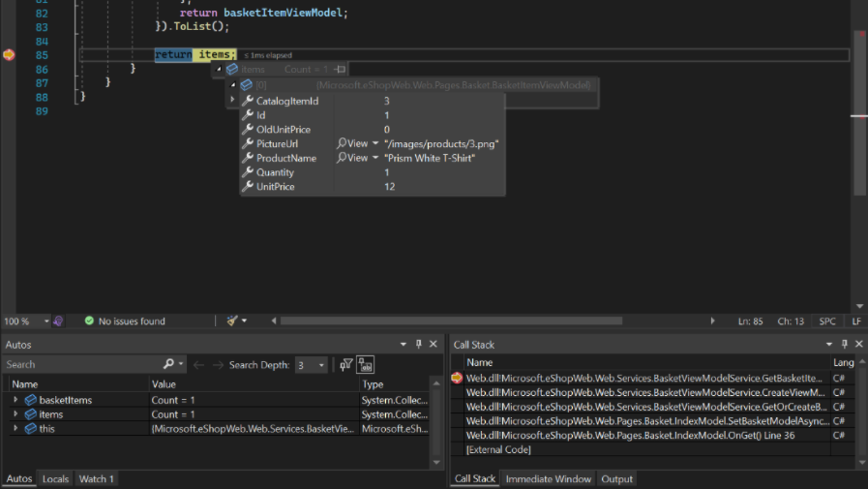Click the breakpoint marker on line 85

(x=9, y=55)
